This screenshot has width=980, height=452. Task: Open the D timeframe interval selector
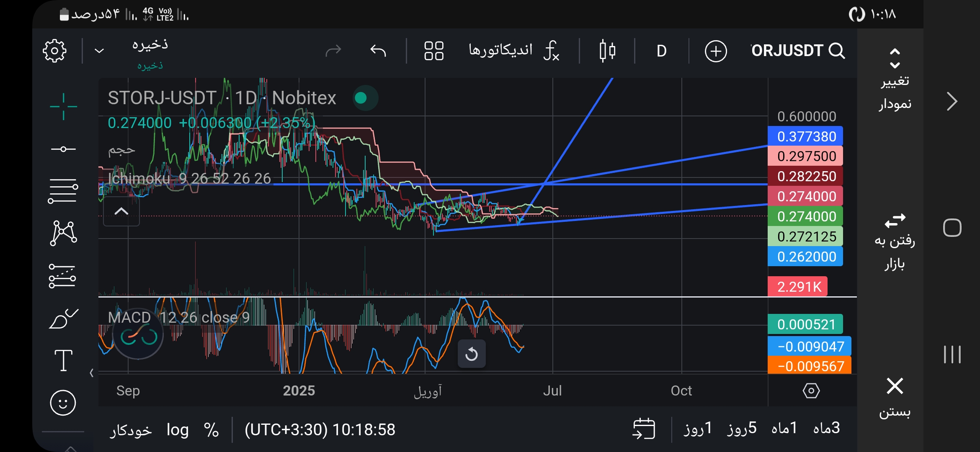click(x=661, y=51)
